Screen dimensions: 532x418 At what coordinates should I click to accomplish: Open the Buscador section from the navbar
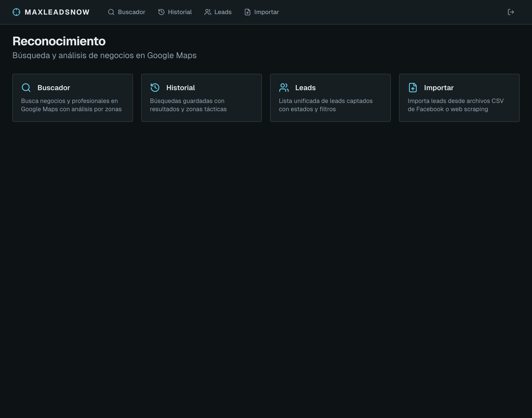pos(131,12)
